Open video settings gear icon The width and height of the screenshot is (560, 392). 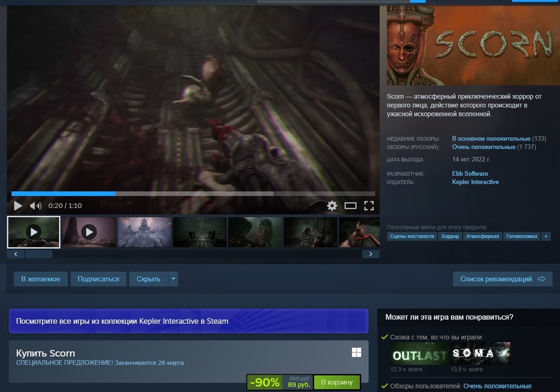[332, 206]
